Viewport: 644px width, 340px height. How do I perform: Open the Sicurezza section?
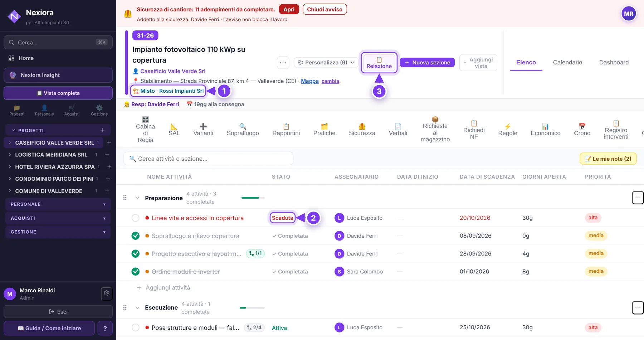click(x=362, y=130)
